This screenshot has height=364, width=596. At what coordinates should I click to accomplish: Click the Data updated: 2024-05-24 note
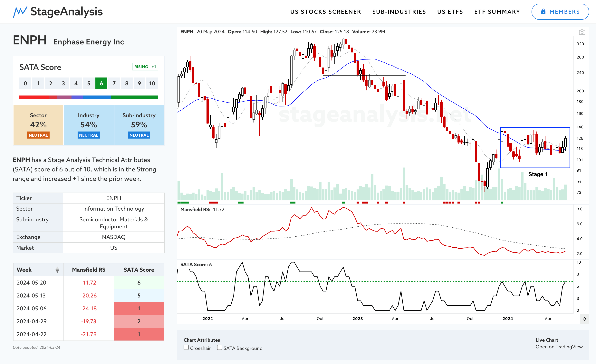[36, 347]
